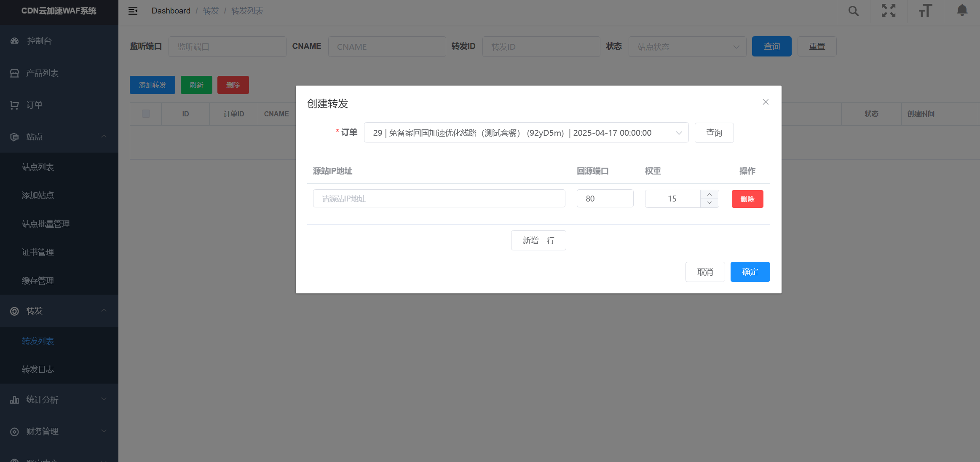
Task: Click the blue 确定 confirm button
Action: [x=750, y=272]
